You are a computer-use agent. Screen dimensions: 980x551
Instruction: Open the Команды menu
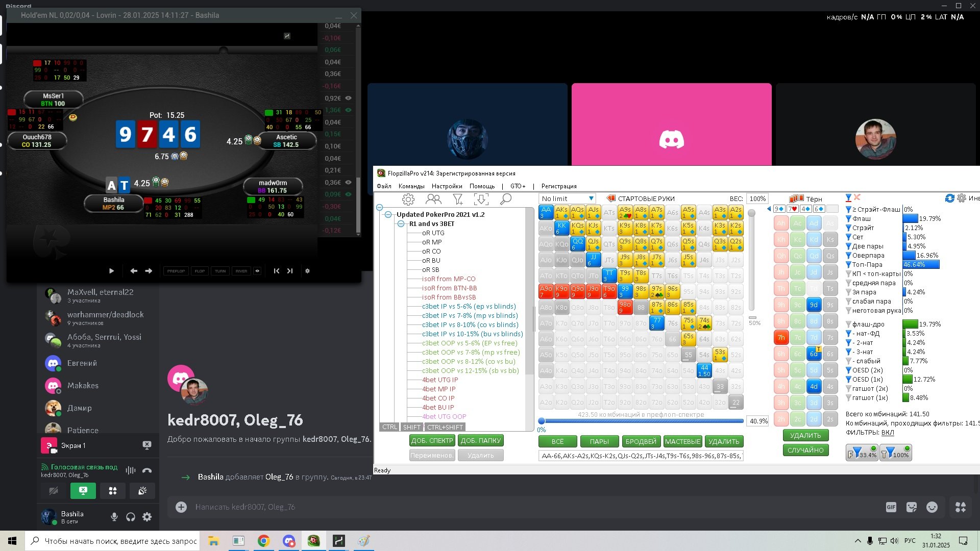pos(411,186)
